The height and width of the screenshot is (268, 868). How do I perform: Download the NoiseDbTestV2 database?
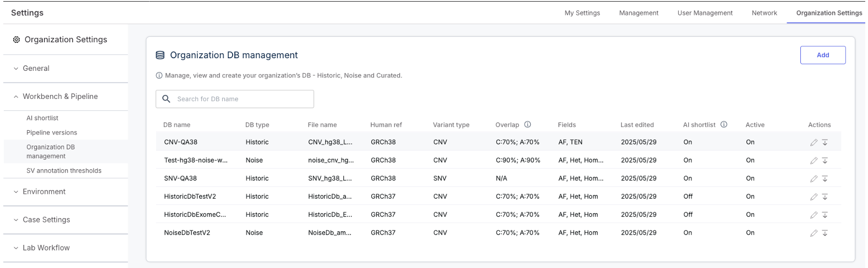825,233
